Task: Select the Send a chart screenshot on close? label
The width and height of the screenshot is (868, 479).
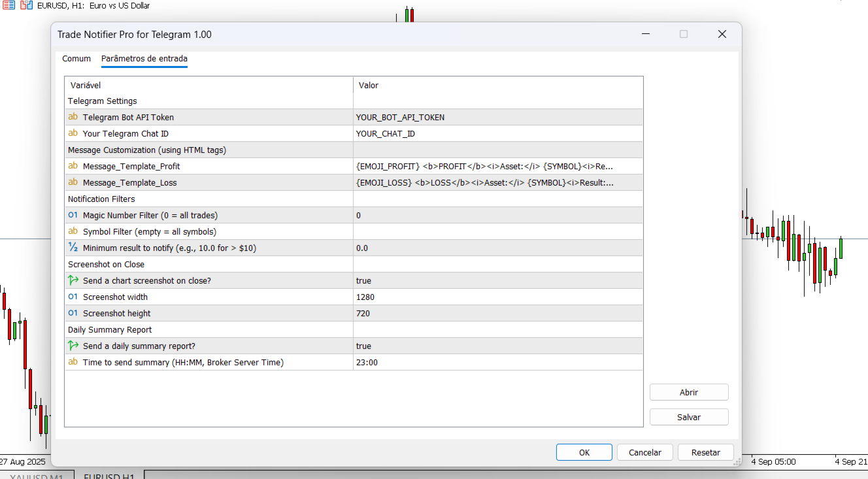Action: pyautogui.click(x=147, y=281)
